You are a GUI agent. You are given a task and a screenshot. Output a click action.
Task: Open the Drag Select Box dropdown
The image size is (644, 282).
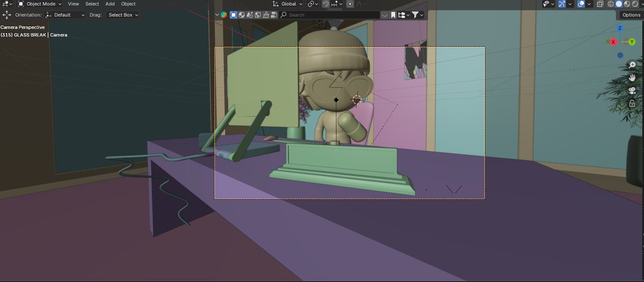[122, 15]
